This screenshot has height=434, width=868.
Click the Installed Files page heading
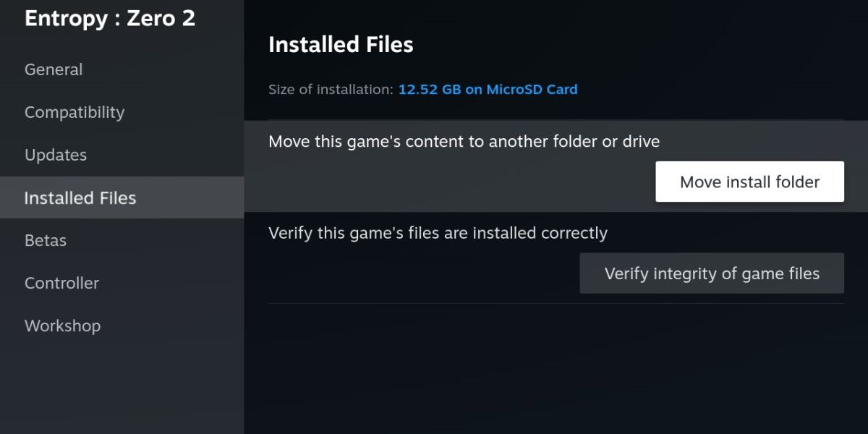(x=341, y=44)
